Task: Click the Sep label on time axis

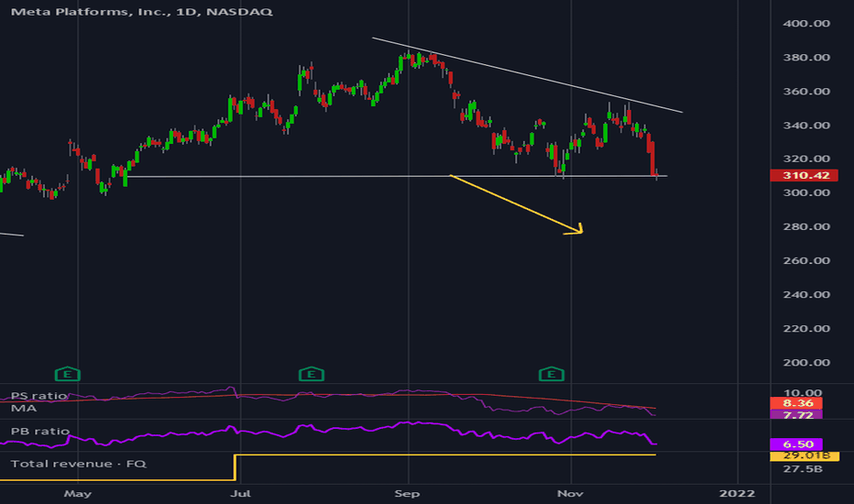Action: 408,494
